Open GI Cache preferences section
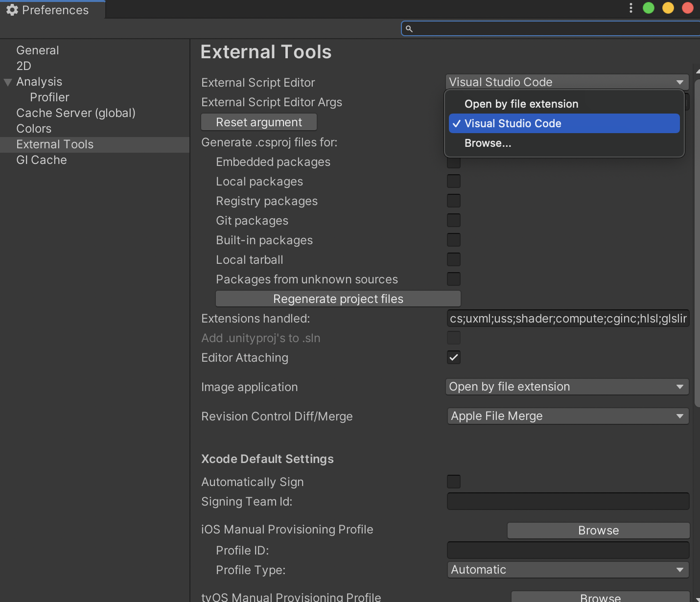 42,160
